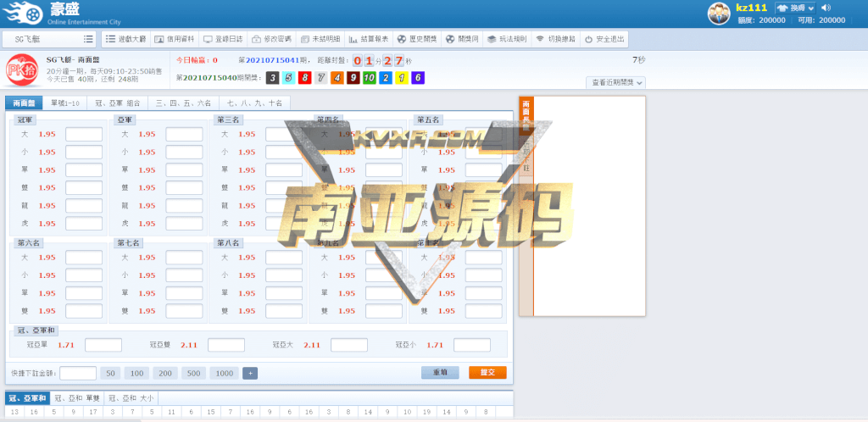This screenshot has height=422, width=868.
Task: Click the 亞軍 單 bet input
Action: (x=184, y=169)
